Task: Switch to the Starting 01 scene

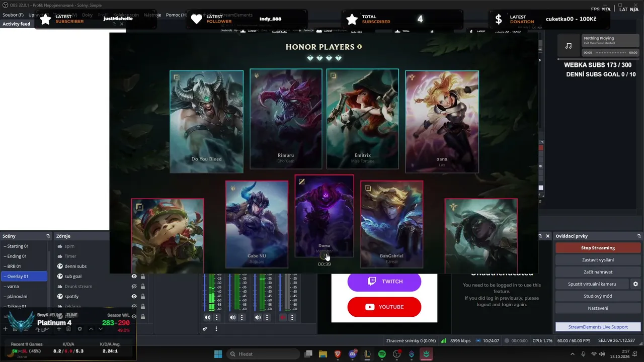Action: (24, 246)
